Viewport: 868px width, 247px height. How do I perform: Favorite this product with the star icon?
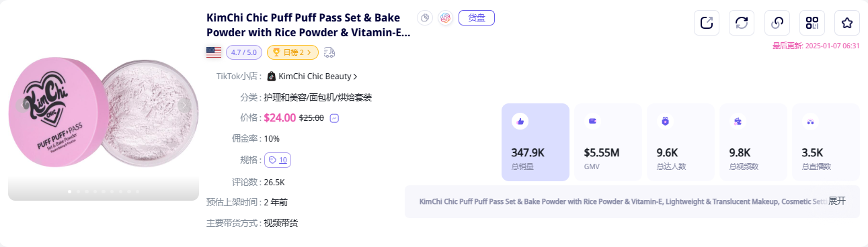[847, 23]
